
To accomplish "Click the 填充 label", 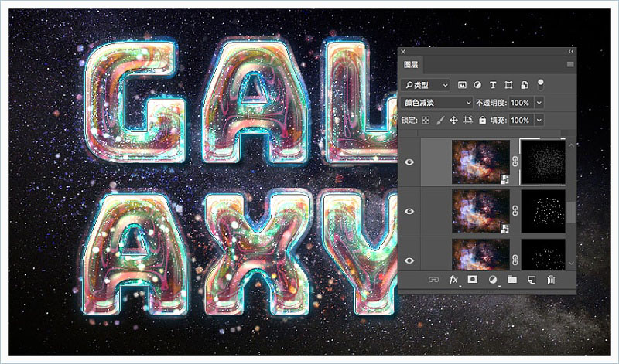I will coord(498,121).
